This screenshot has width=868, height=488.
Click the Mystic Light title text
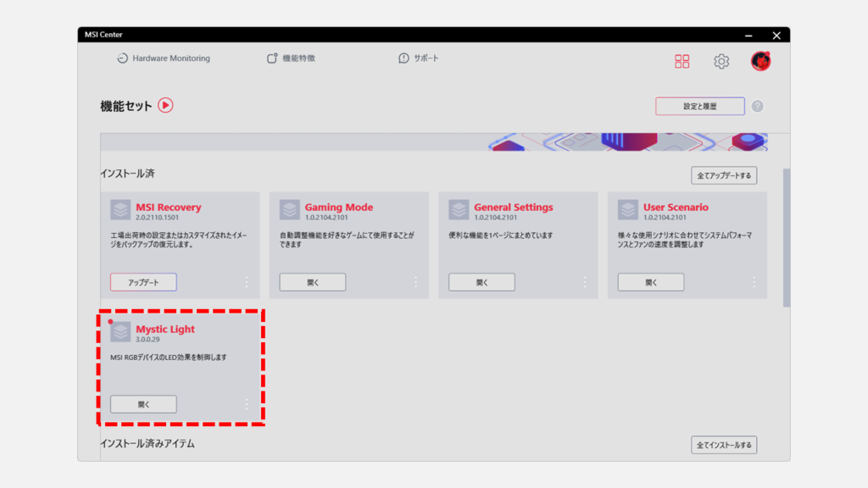165,330
